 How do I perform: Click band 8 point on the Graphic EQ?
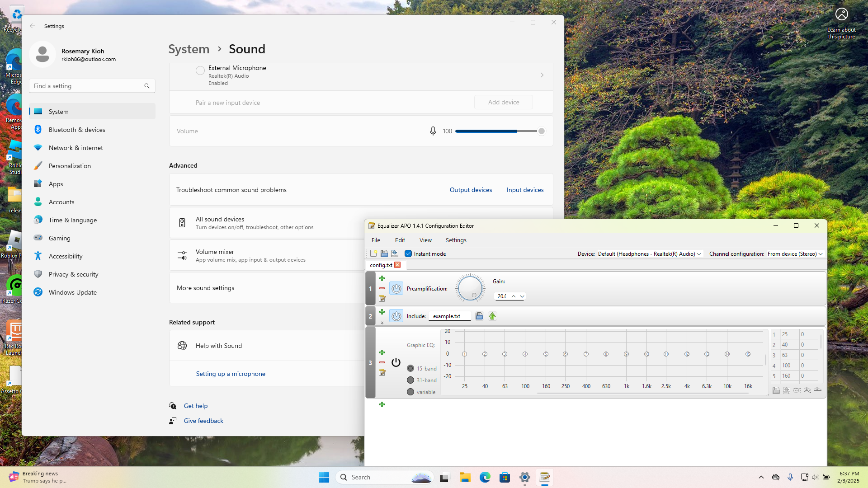coord(606,354)
